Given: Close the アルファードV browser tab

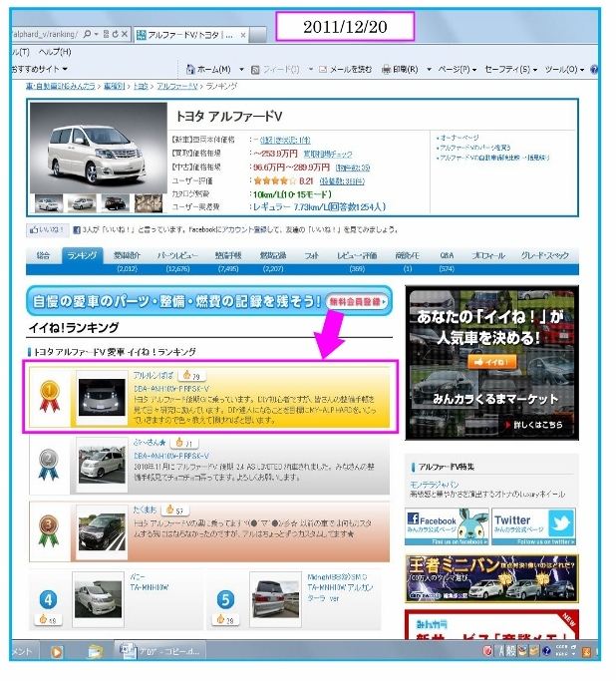Looking at the screenshot, I should pyautogui.click(x=243, y=35).
